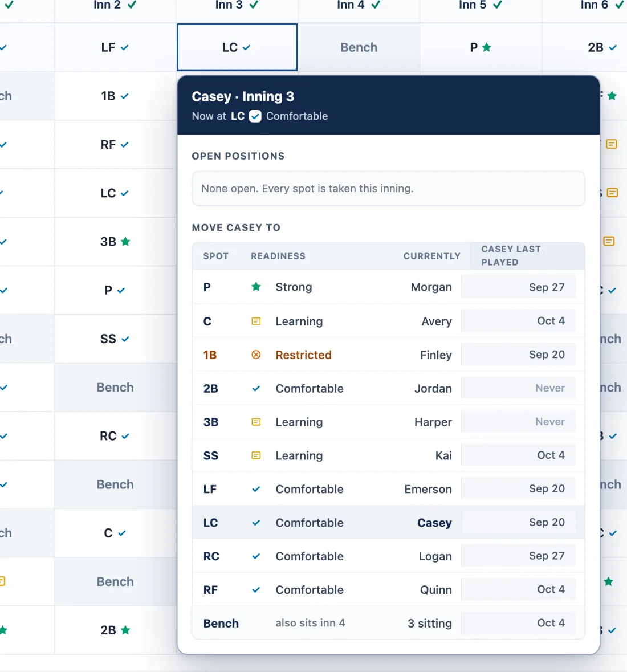This screenshot has height=672, width=627.
Task: Move Casey to C replacing Avery
Action: tap(388, 321)
